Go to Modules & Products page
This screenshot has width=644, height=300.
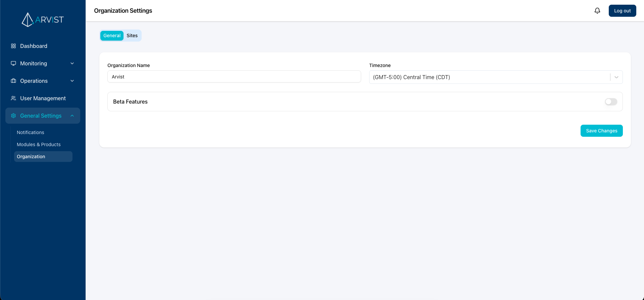(39, 144)
